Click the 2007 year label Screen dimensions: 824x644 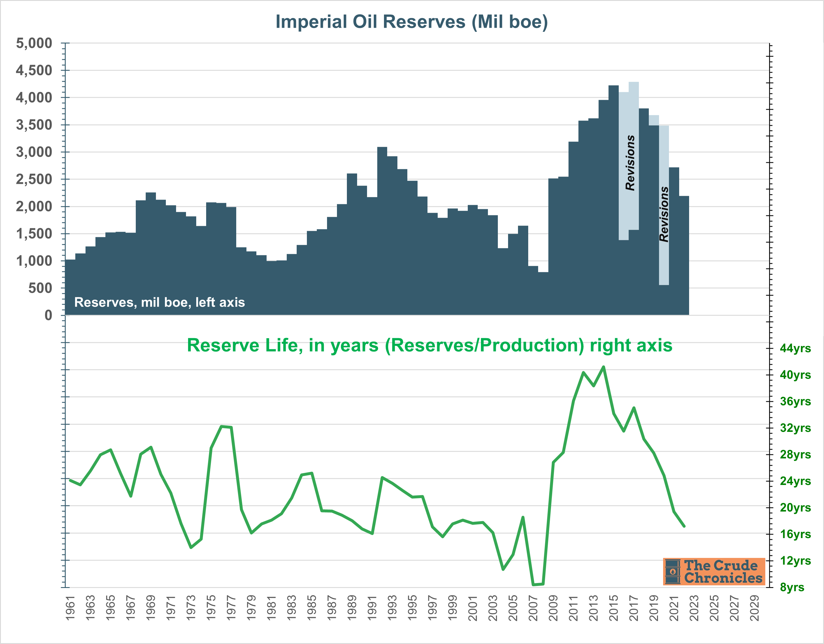pos(533,608)
